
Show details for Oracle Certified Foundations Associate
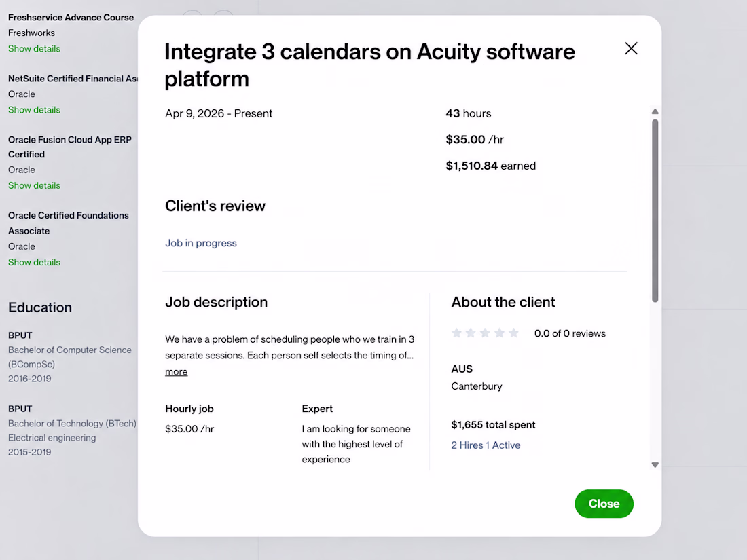pyautogui.click(x=35, y=263)
